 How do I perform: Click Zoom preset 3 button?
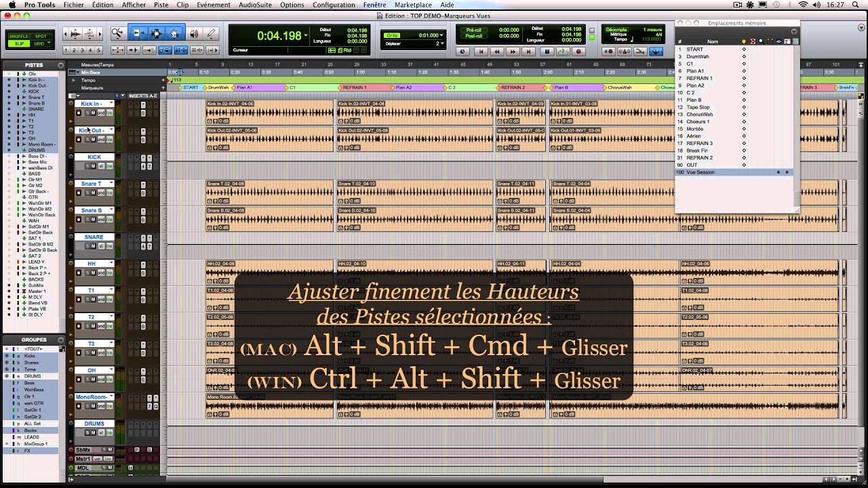click(x=82, y=50)
